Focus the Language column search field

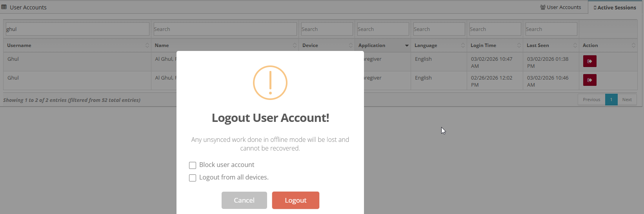(439, 29)
